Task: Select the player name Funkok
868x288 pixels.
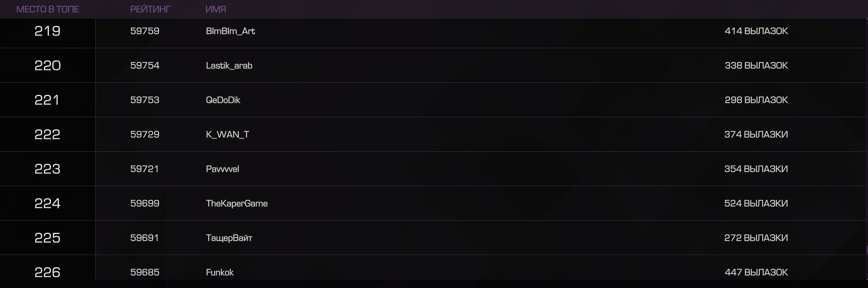Action: click(220, 273)
